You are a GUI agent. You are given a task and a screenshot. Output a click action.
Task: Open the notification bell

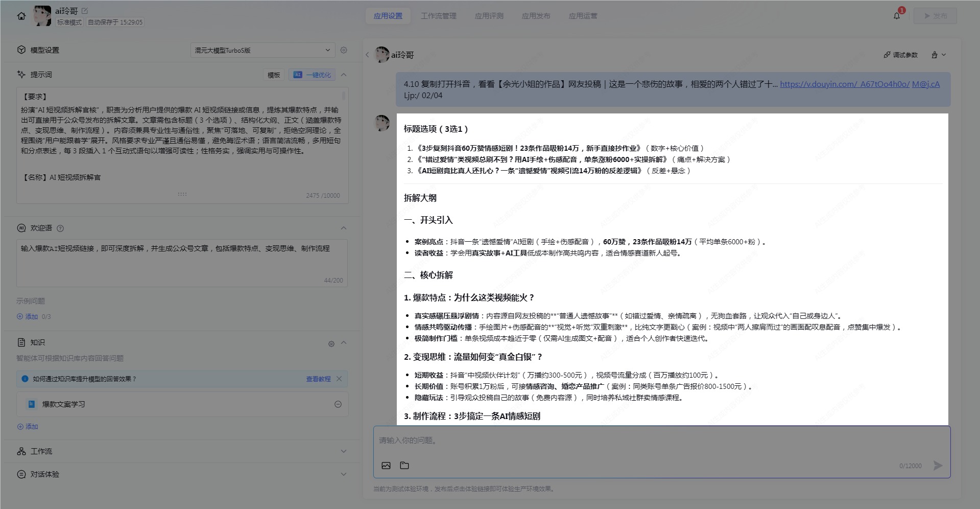pos(896,16)
